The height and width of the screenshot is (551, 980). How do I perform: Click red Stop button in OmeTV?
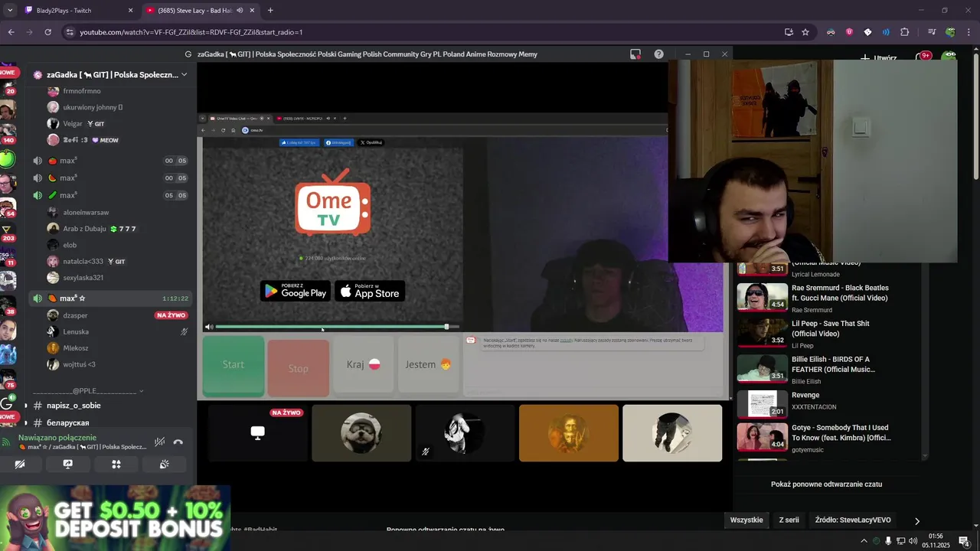[299, 367]
